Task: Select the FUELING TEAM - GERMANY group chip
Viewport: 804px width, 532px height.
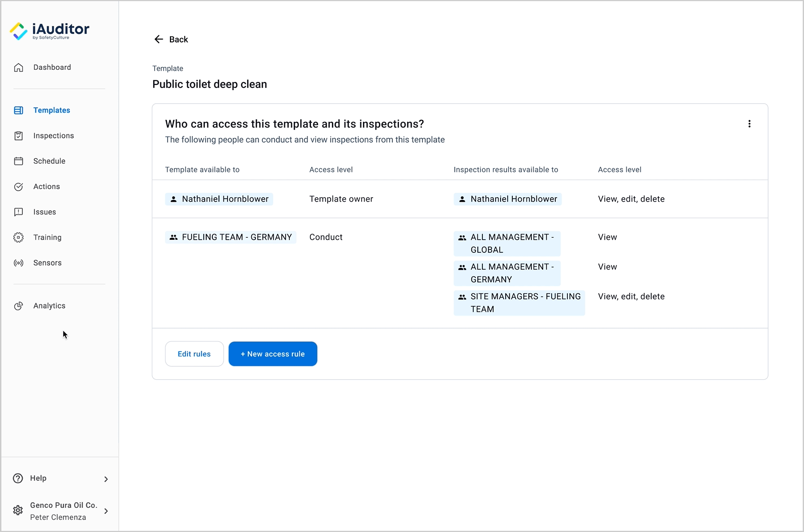Action: (231, 237)
